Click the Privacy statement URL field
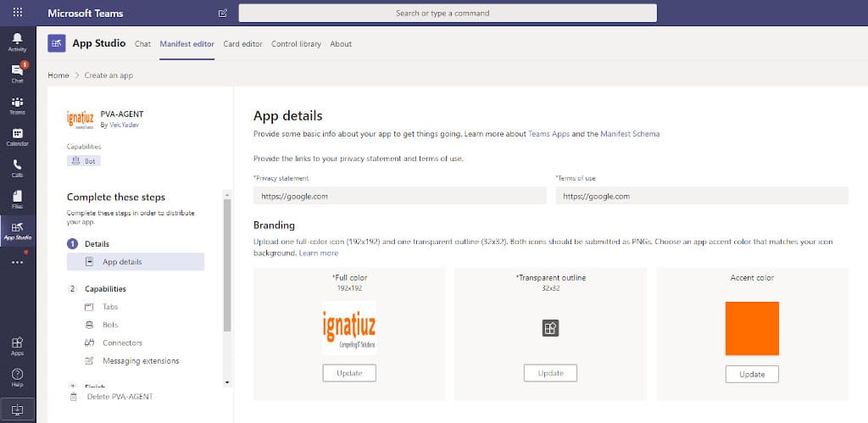Screen dimensions: 868x423 [400, 196]
